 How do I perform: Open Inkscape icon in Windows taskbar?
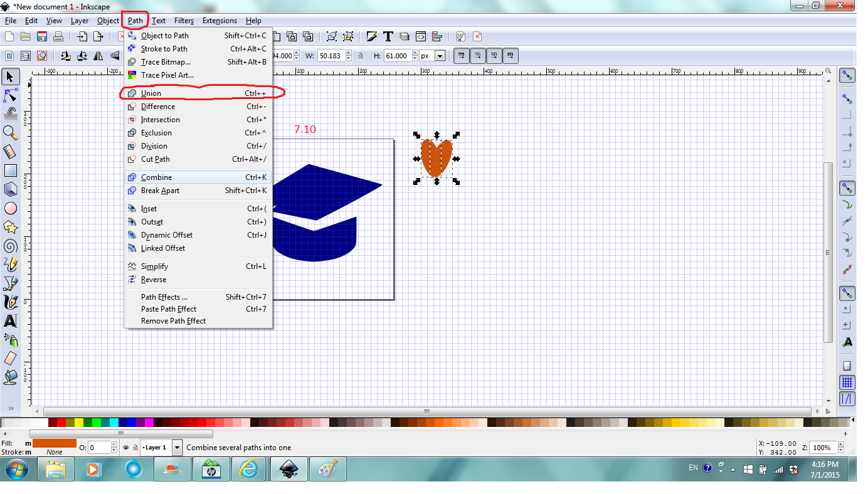click(288, 469)
